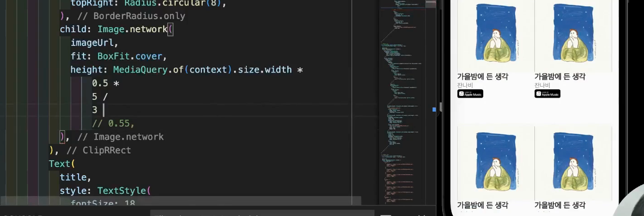Click 'BoxFit.cover' in the fit line

click(x=130, y=57)
